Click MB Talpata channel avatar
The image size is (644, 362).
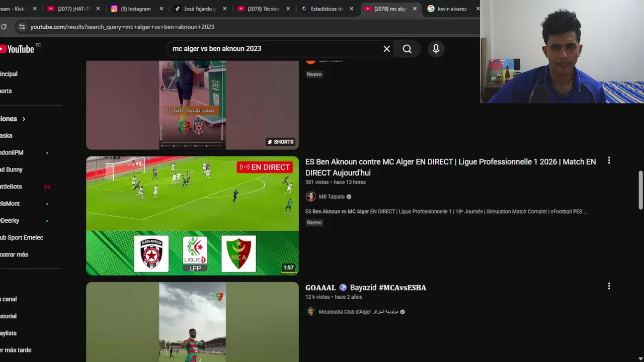tap(310, 197)
